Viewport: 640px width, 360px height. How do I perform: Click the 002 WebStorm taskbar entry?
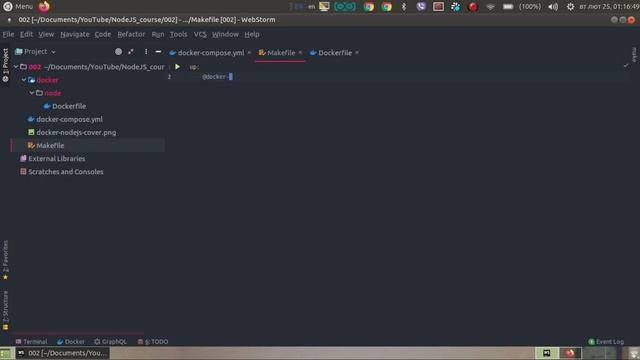coord(62,353)
